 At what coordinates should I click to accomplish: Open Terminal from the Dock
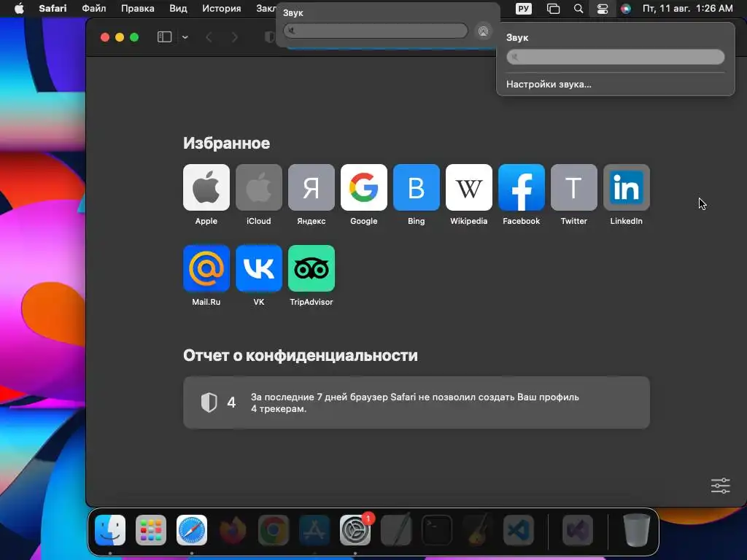coord(437,530)
